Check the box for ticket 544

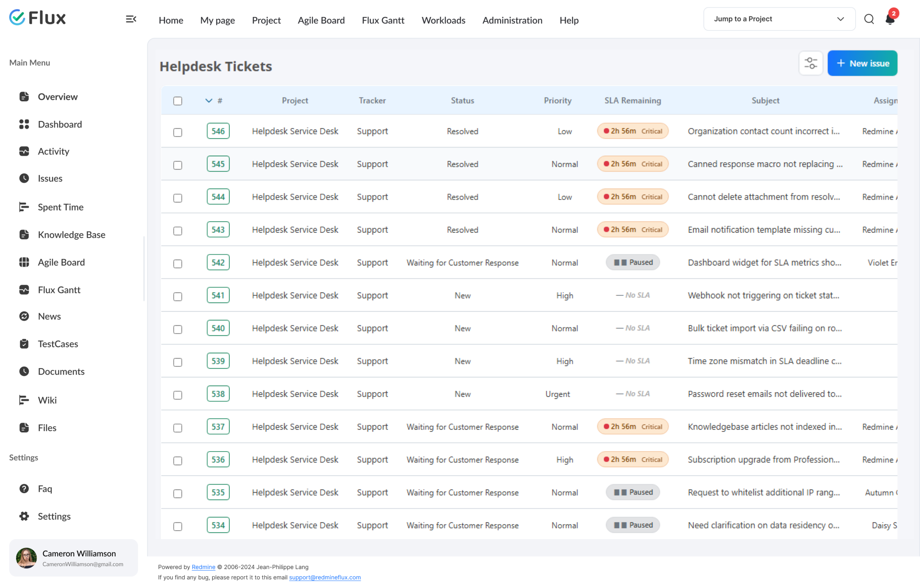tap(178, 198)
